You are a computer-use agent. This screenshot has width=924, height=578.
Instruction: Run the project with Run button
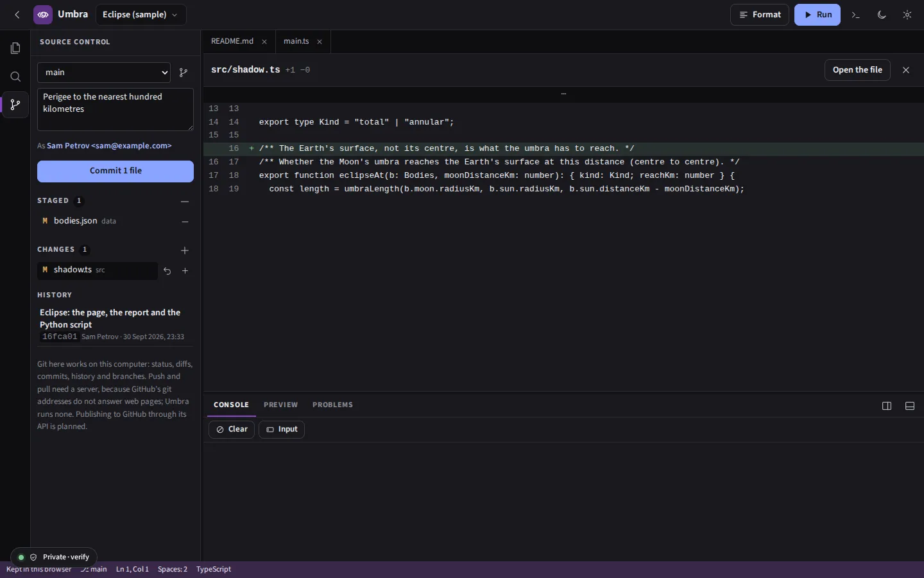tap(817, 15)
